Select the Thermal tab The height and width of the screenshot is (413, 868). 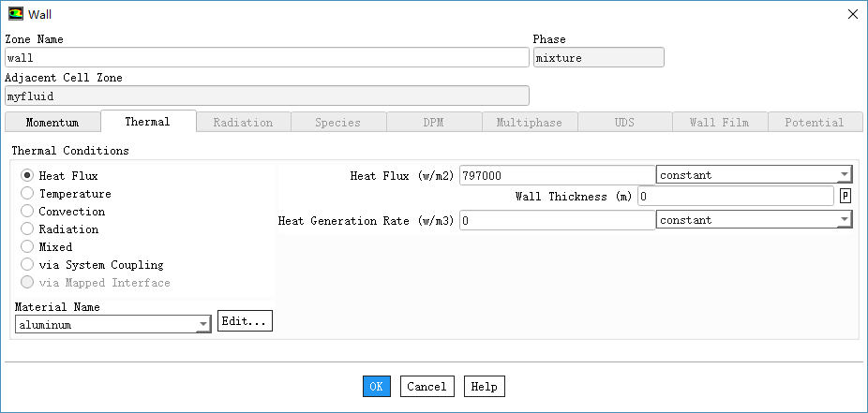coord(147,122)
